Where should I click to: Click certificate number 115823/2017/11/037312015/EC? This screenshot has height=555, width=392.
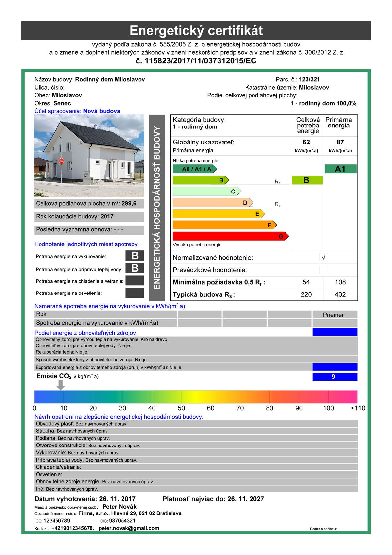pyautogui.click(x=196, y=61)
